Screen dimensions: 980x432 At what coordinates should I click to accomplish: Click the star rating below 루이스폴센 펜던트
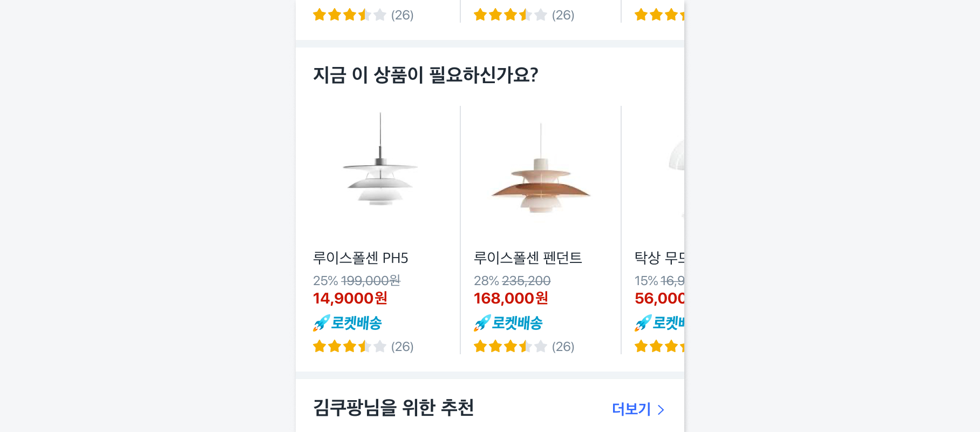(x=511, y=346)
